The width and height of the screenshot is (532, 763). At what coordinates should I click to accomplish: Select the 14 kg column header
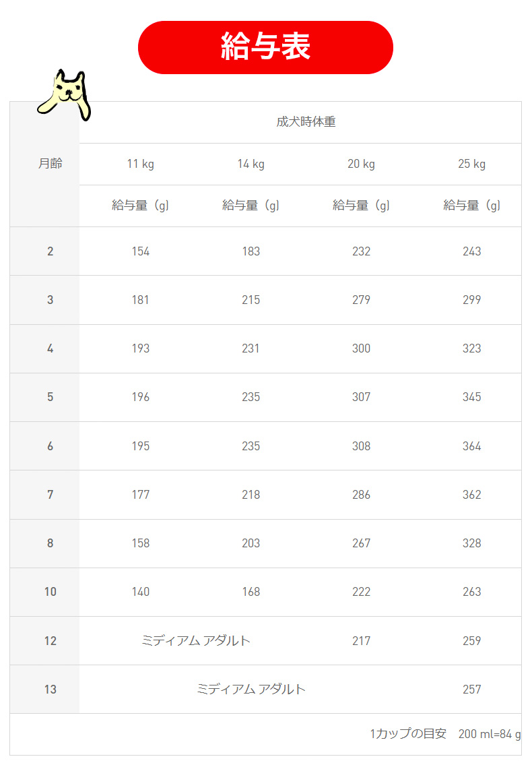coord(251,164)
